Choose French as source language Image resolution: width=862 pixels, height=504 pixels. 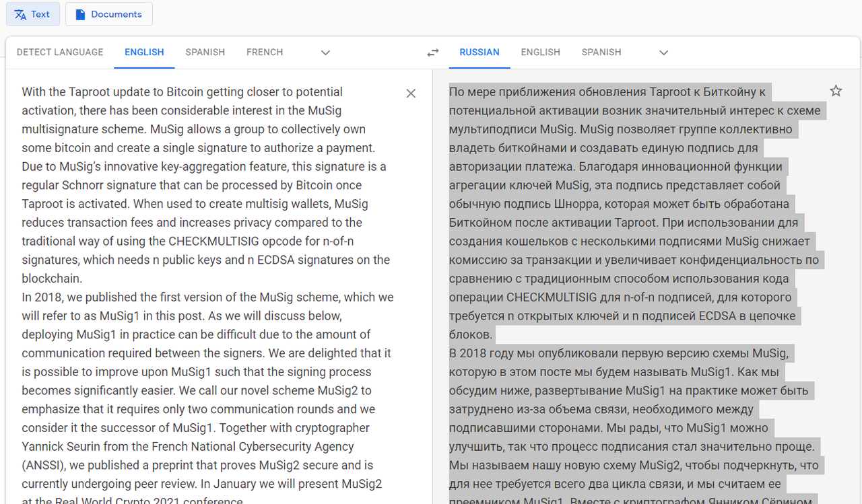pos(265,52)
